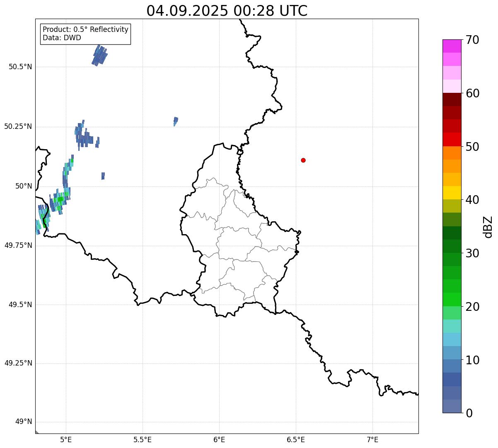Click the colorbar tick label 40

[x=472, y=200]
